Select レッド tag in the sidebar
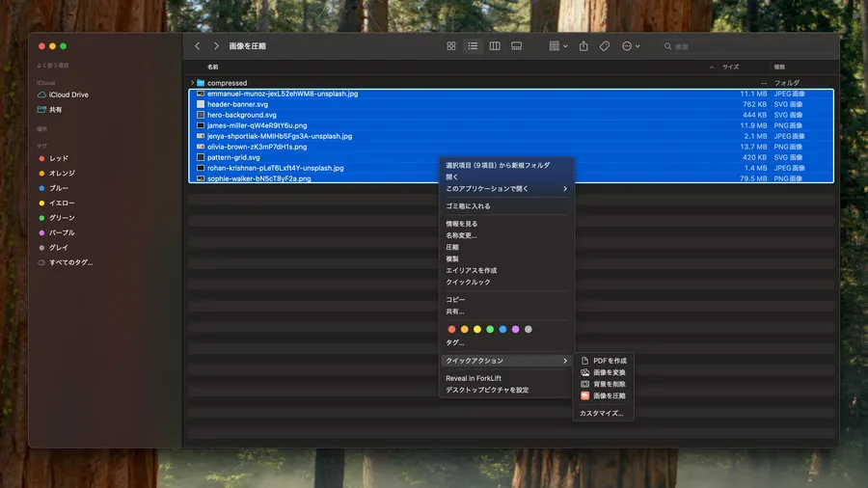Screen dimensions: 868x488 point(54,158)
